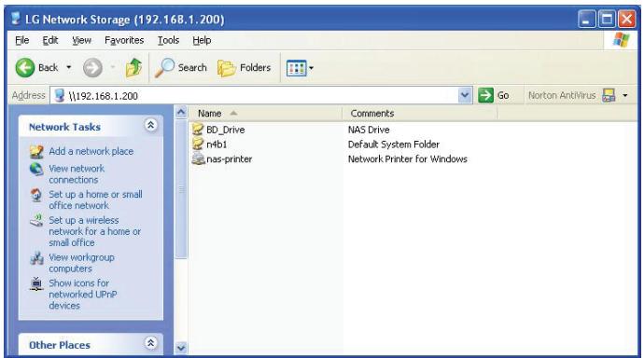Click the home network setup icon
The height and width of the screenshot is (358, 644).
click(36, 195)
